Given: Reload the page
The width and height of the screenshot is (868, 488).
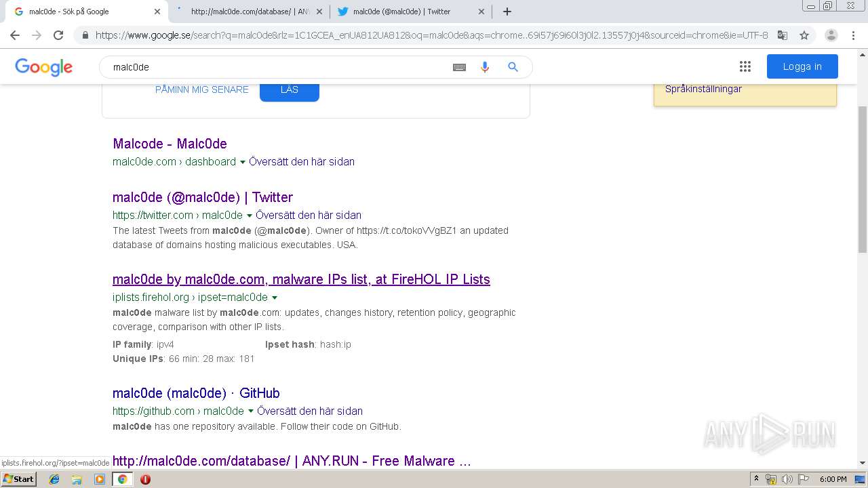Looking at the screenshot, I should pyautogui.click(x=58, y=35).
